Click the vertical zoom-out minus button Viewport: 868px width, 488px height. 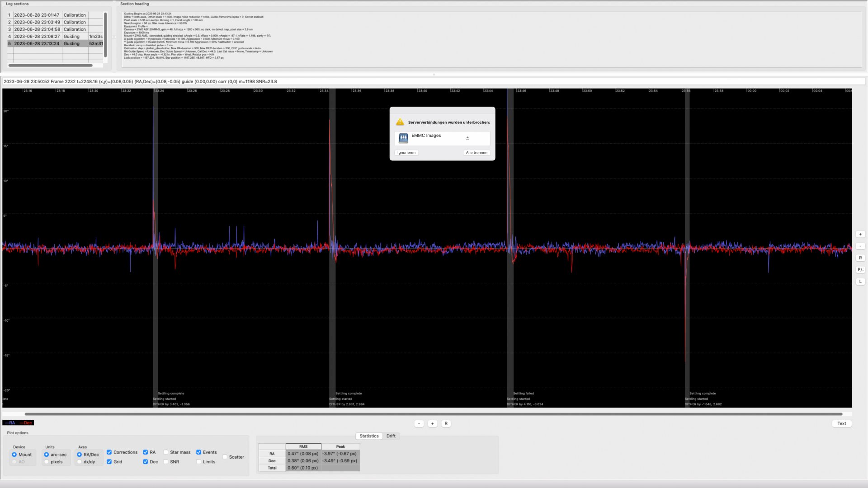tap(860, 246)
